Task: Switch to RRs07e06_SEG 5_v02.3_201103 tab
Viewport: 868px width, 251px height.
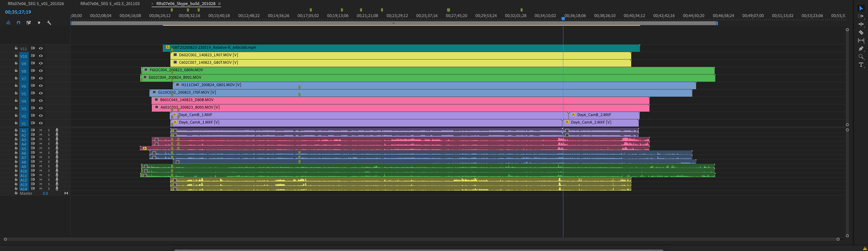Action: pos(110,4)
